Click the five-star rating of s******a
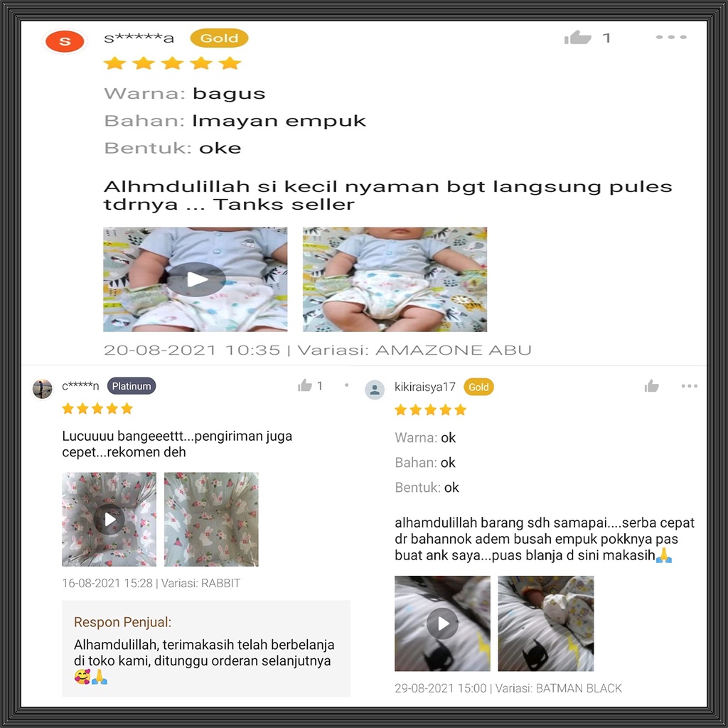Viewport: 728px width, 728px height. point(172,63)
